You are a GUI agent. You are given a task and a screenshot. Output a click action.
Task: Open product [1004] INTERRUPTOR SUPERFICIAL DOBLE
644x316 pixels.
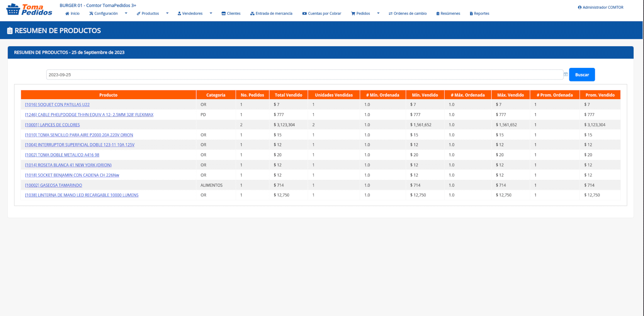tap(80, 145)
